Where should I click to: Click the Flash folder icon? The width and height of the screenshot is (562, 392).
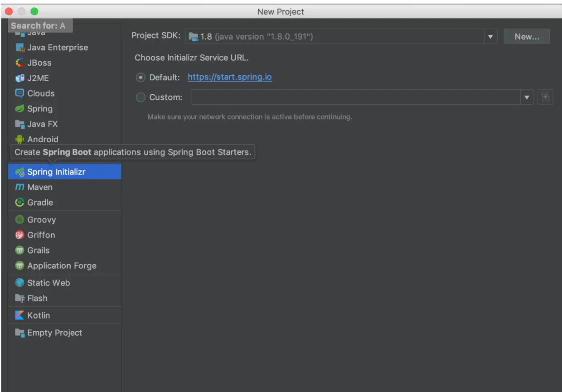[19, 298]
